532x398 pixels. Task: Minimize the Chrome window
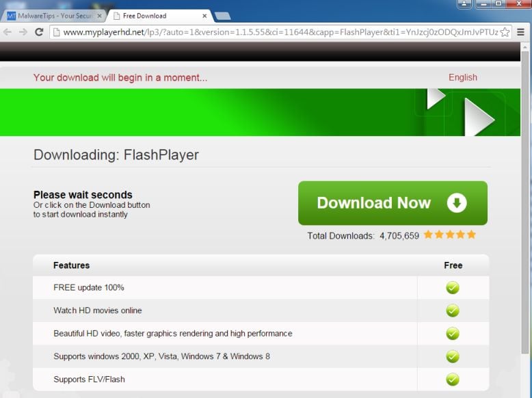(484, 4)
